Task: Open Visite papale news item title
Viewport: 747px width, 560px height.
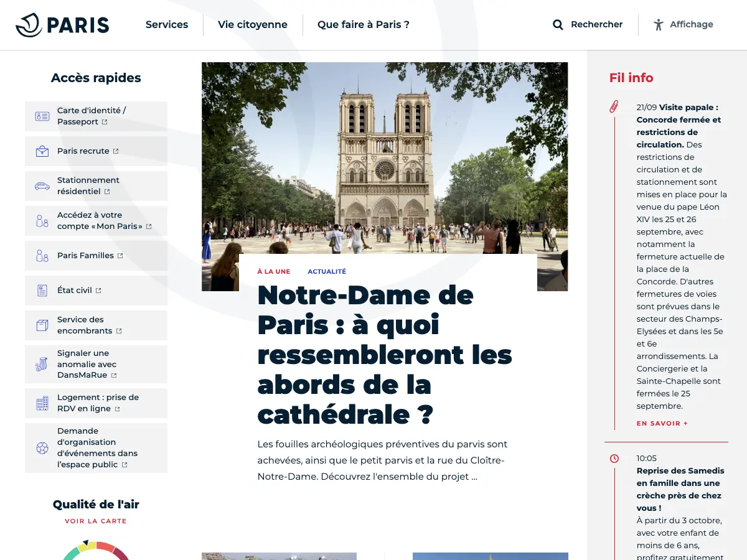Action: 679,126
